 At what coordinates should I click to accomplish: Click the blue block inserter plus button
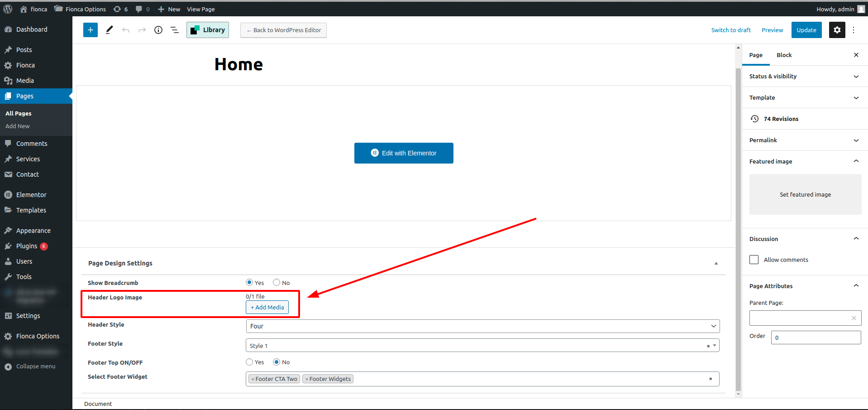(91, 30)
